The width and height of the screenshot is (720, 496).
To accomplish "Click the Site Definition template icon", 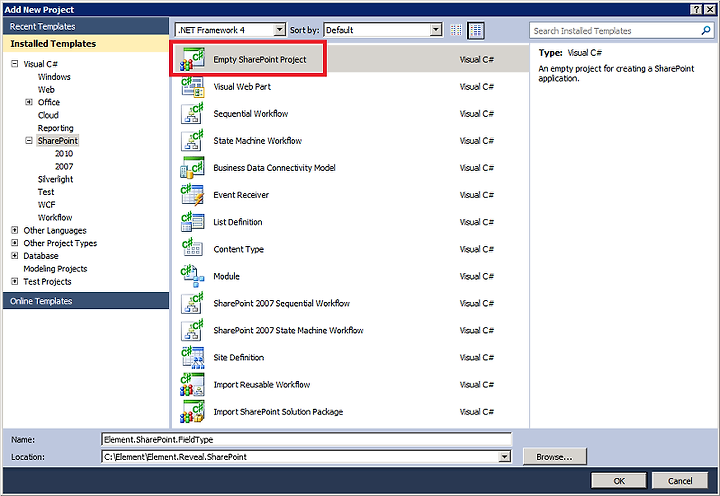I will point(192,357).
